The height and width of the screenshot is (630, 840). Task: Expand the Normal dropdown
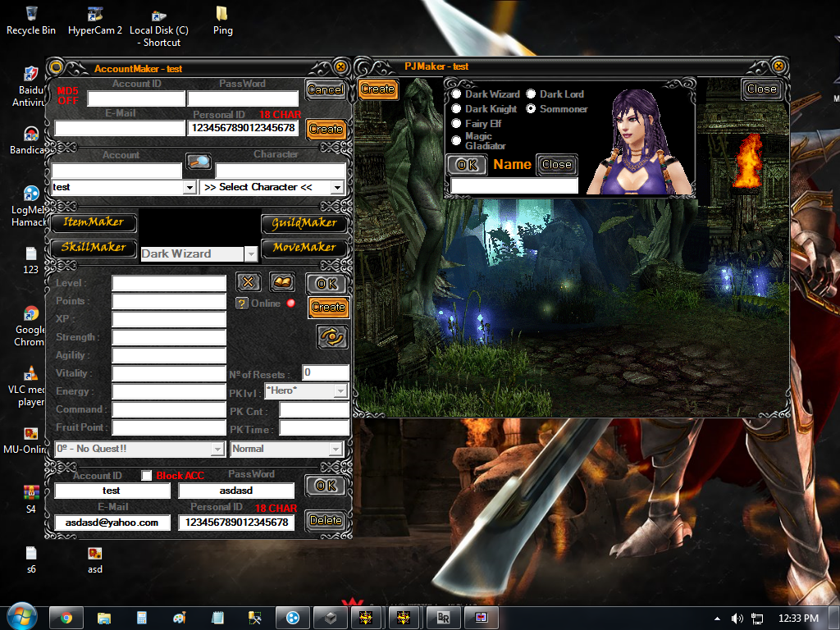336,449
